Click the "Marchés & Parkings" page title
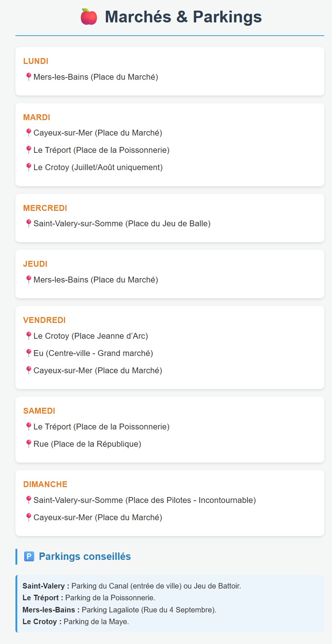 coord(183,17)
